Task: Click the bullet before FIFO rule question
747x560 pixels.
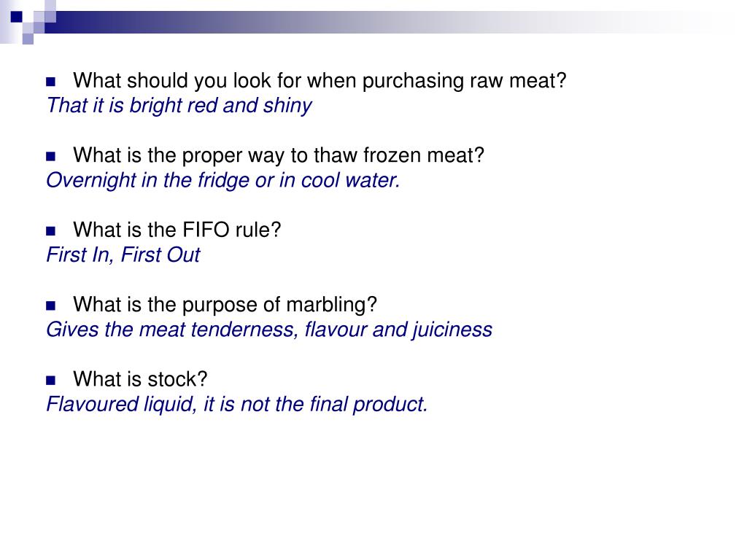Action: click(x=50, y=231)
